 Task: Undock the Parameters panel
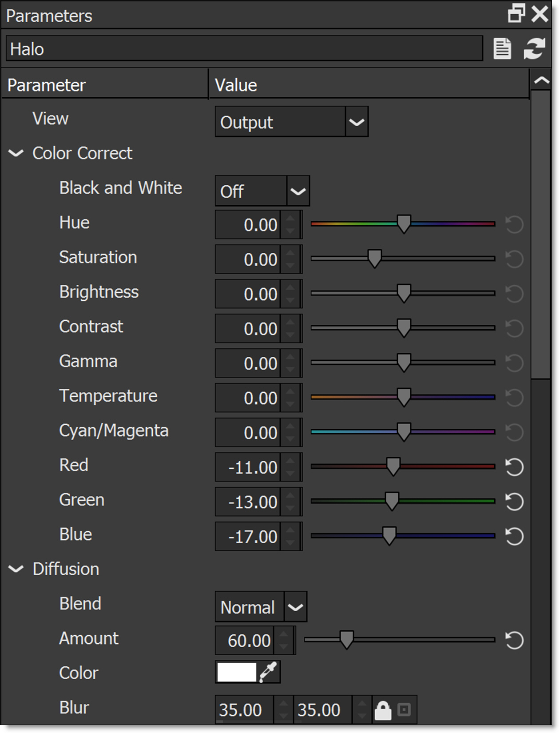[516, 14]
